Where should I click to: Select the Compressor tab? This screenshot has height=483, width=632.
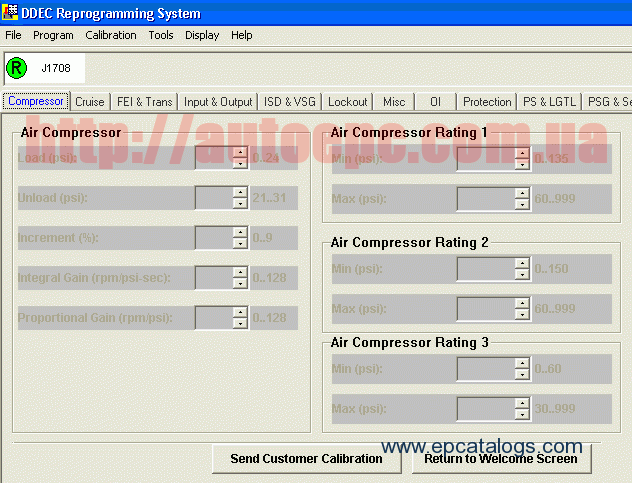[36, 101]
